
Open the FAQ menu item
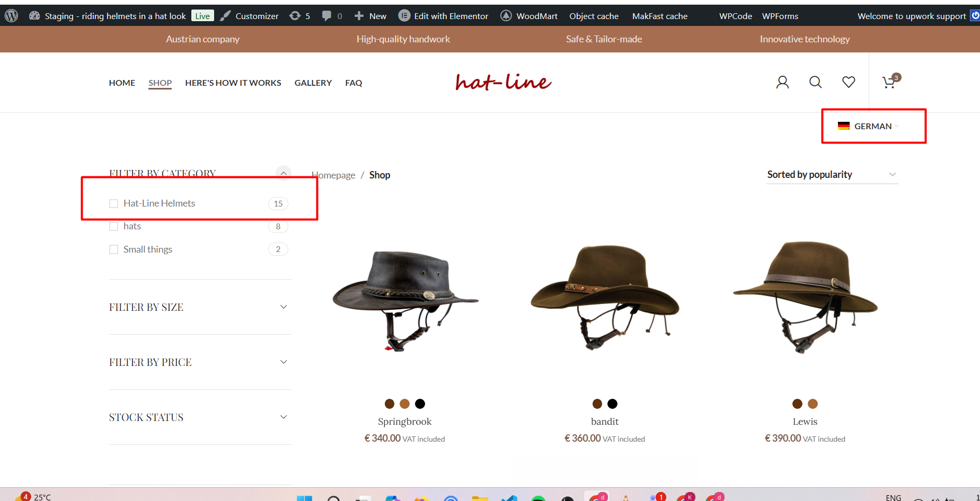(354, 83)
